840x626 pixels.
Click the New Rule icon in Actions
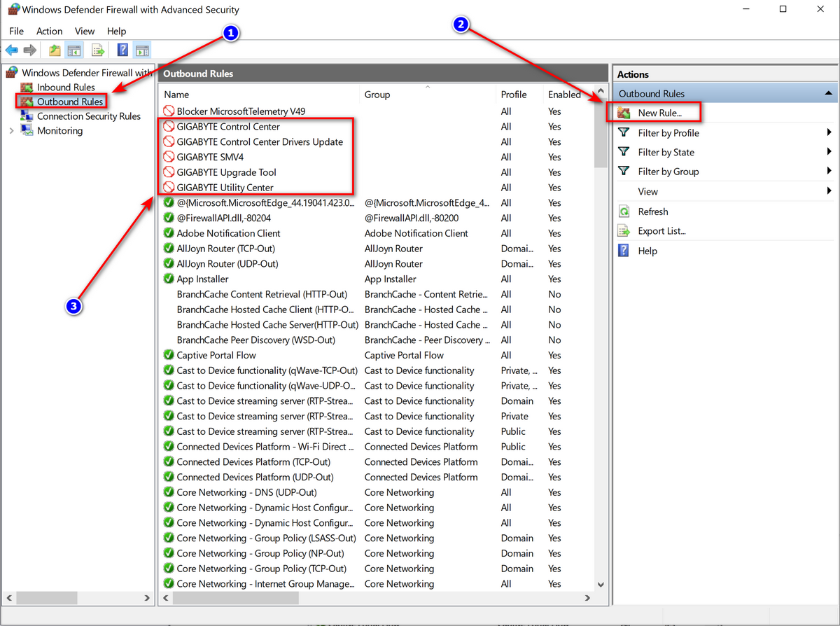(624, 113)
